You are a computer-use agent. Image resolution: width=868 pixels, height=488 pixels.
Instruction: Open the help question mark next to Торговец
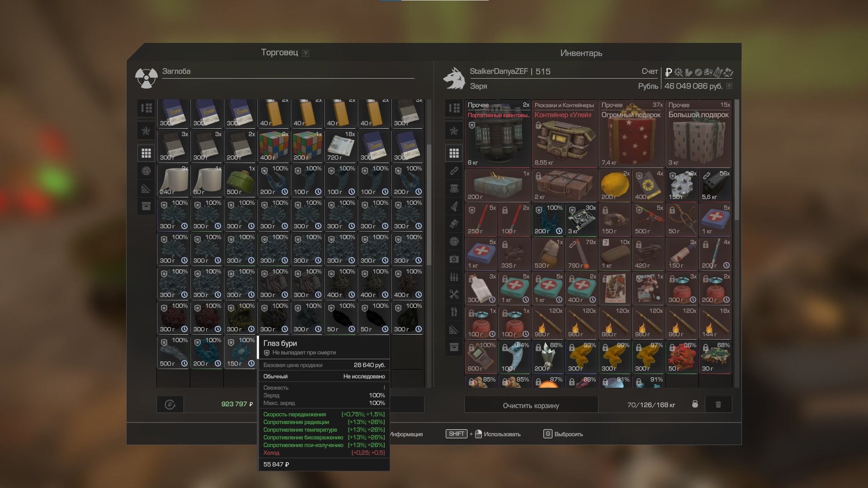click(x=306, y=53)
